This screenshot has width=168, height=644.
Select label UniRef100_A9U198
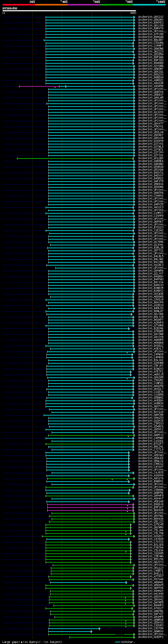151,83
